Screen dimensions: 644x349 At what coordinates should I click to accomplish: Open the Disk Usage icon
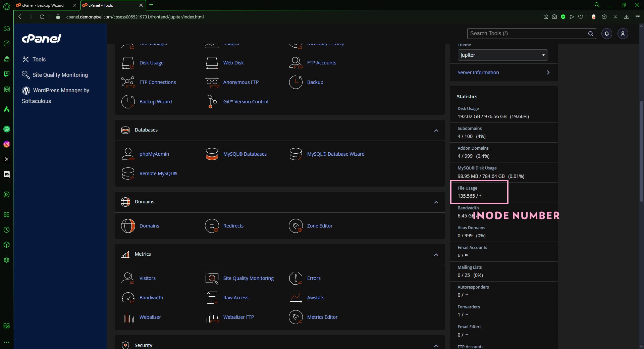coord(128,63)
